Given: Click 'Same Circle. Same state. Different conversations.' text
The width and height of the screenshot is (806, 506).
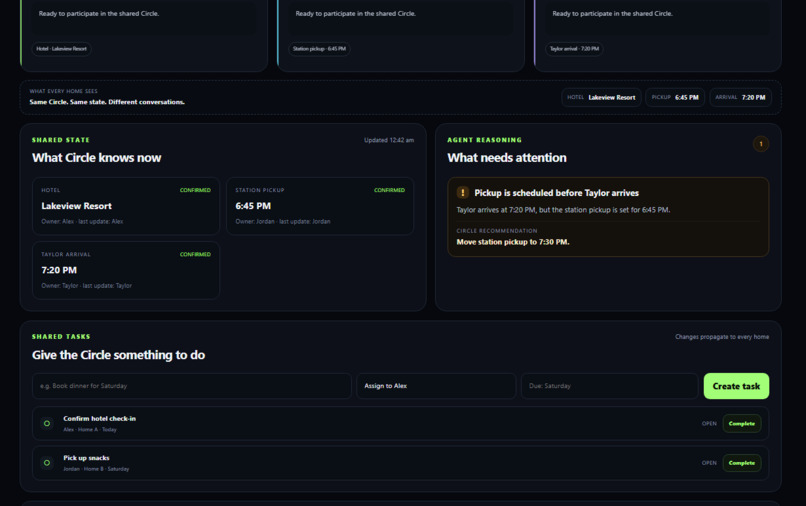Looking at the screenshot, I should click(107, 102).
